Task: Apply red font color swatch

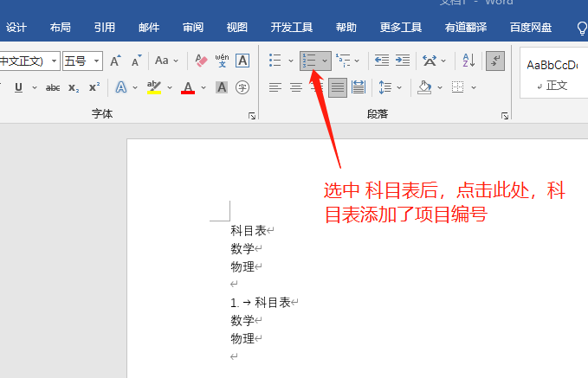Action: click(188, 87)
